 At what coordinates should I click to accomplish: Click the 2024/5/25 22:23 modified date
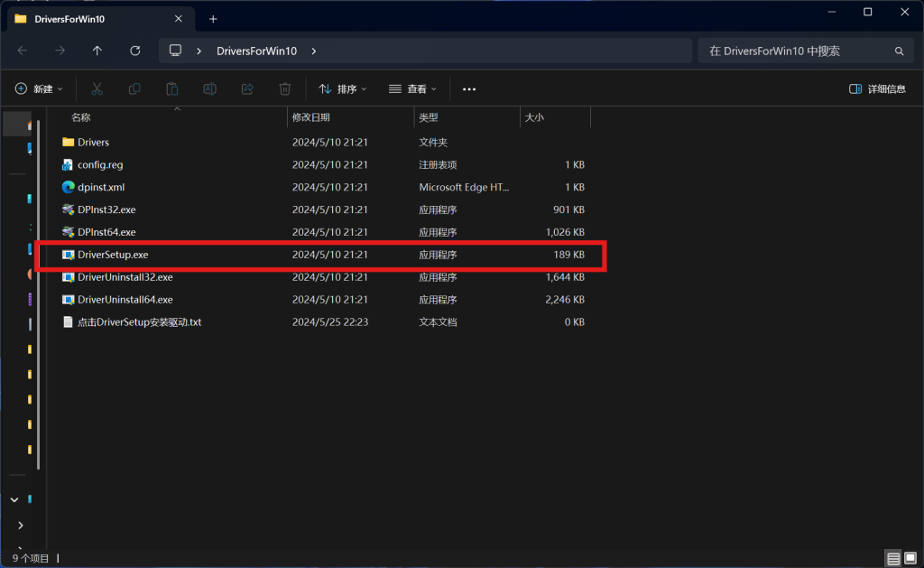(330, 322)
